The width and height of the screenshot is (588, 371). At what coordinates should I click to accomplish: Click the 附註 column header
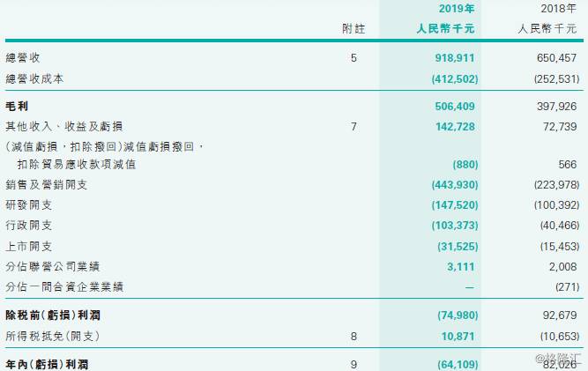tap(354, 28)
